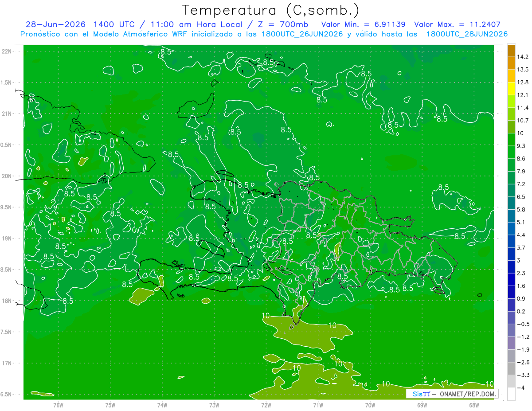Click the valid-until time "1800UTC_28JUN2026"
Viewport: 532px width, 411px height.
click(467, 34)
